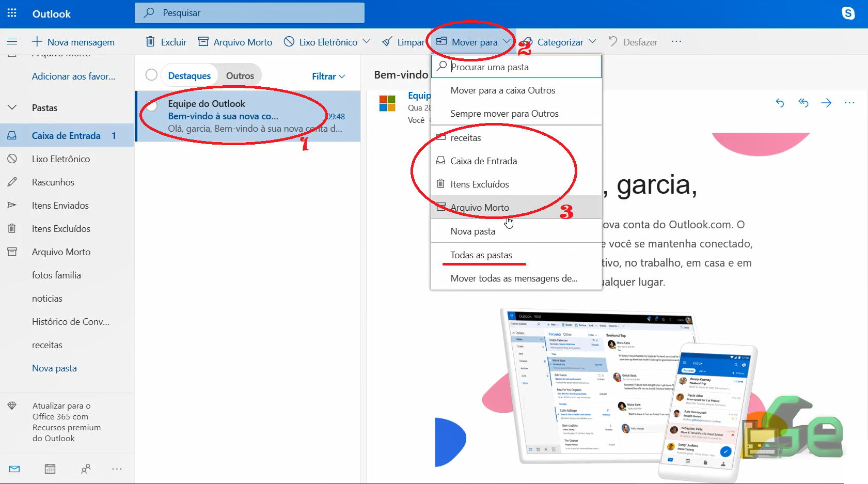Screen dimensions: 868x484
Task: Select checkbox circle of Equipe do Outlook email
Action: pos(151,106)
